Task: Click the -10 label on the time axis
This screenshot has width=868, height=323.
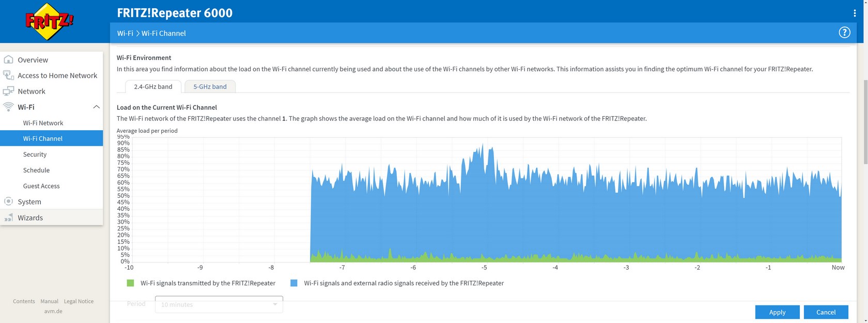Action: click(x=129, y=268)
